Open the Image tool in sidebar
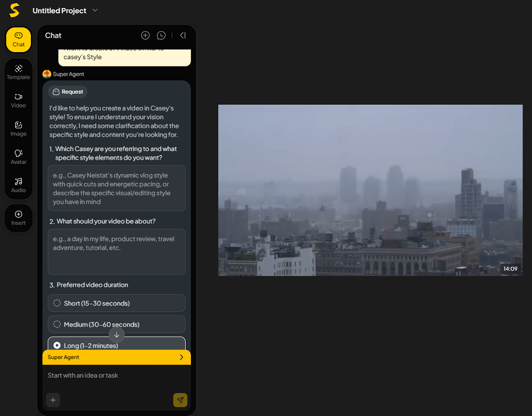The image size is (532, 416). 19,128
